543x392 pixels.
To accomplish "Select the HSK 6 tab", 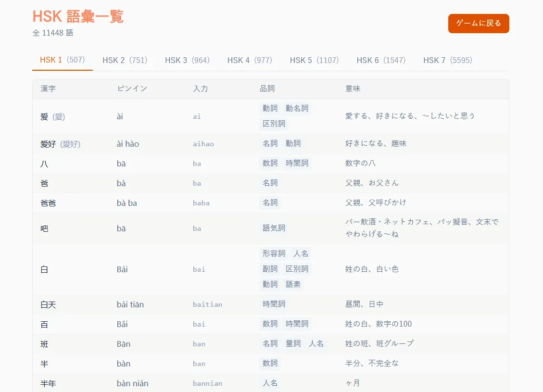I will point(380,60).
